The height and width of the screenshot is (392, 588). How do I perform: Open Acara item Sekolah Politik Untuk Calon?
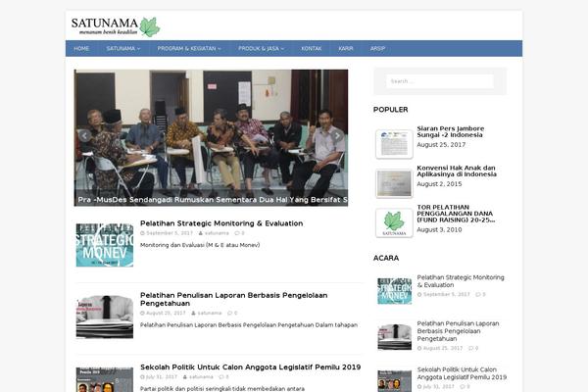(462, 373)
